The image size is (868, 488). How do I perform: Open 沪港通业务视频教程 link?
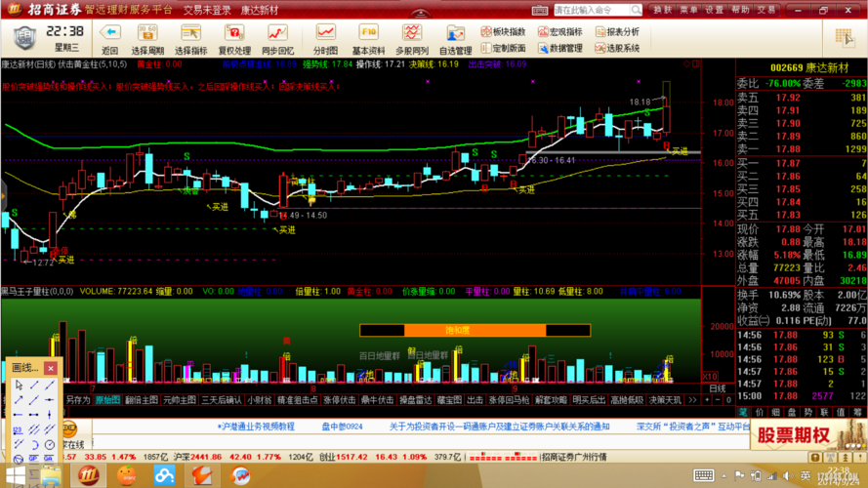(256, 427)
